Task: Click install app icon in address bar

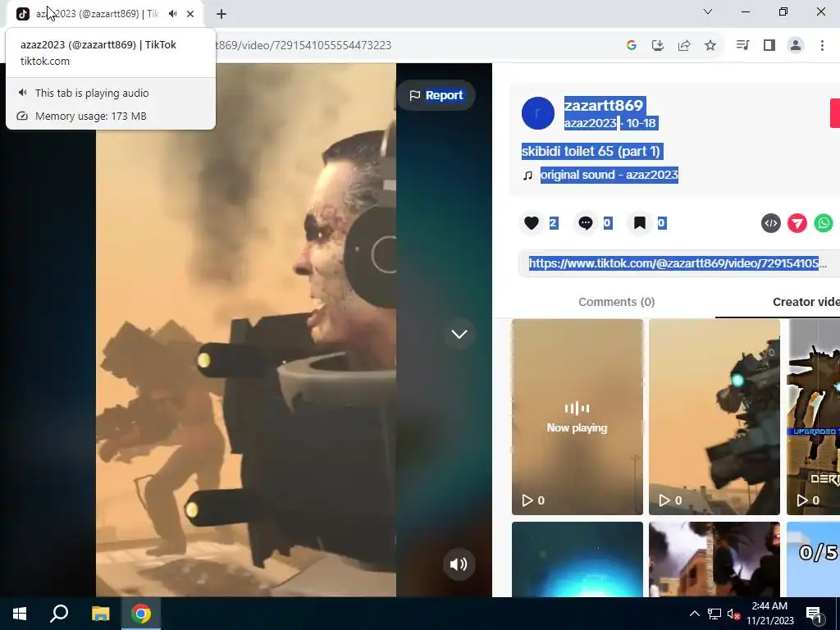Action: point(658,46)
